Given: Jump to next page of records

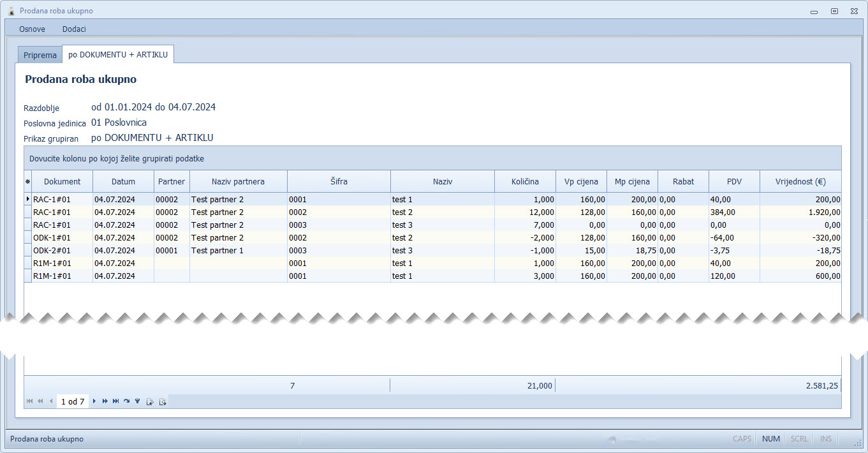Looking at the screenshot, I should pos(105,401).
